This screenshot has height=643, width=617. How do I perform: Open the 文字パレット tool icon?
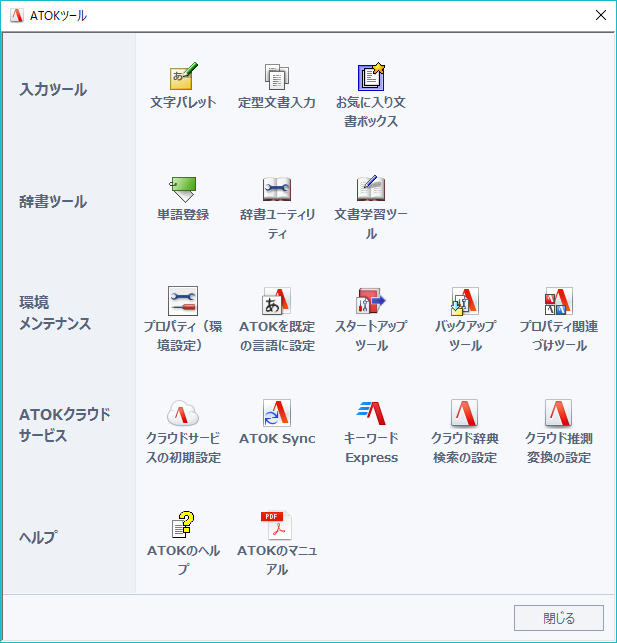[x=183, y=76]
